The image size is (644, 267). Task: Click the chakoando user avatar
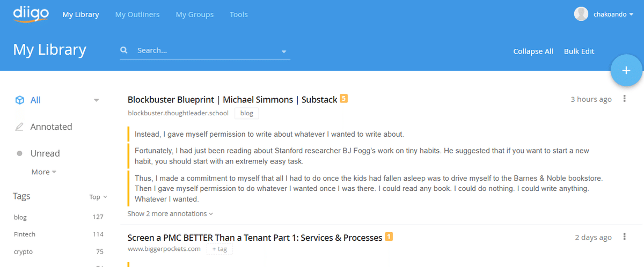581,14
